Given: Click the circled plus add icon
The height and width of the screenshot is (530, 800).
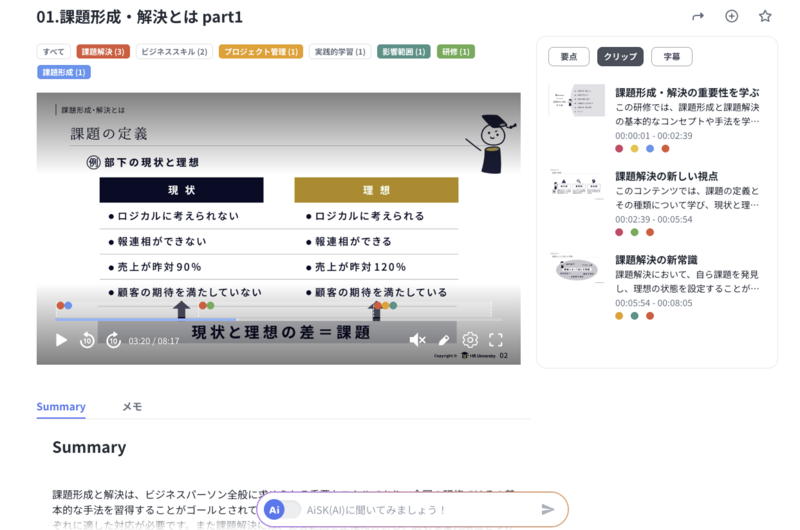Looking at the screenshot, I should (x=731, y=16).
